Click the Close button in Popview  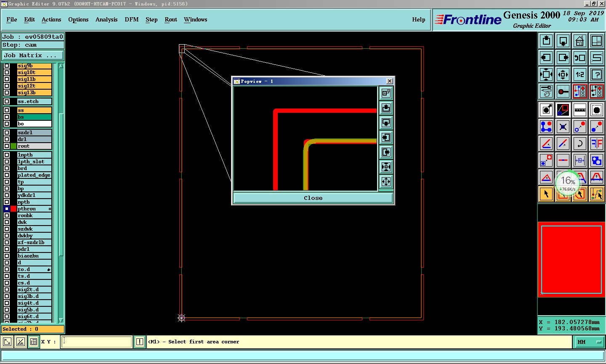click(x=313, y=198)
